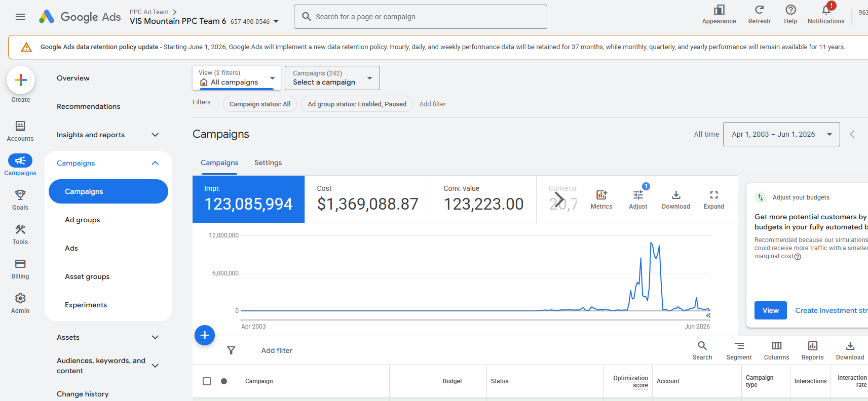Viewport: 868px width, 401px height.
Task: Show more scorecard metrics arrow
Action: (x=558, y=199)
